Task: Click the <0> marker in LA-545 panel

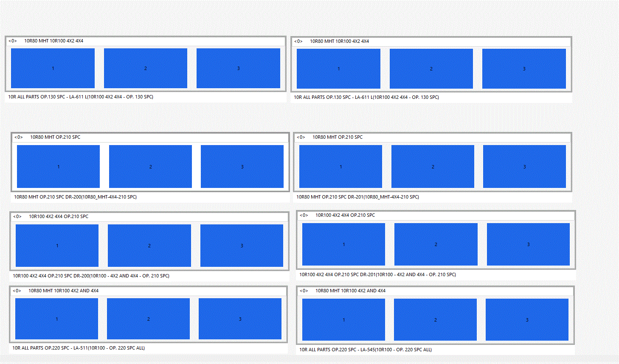Action: 304,291
